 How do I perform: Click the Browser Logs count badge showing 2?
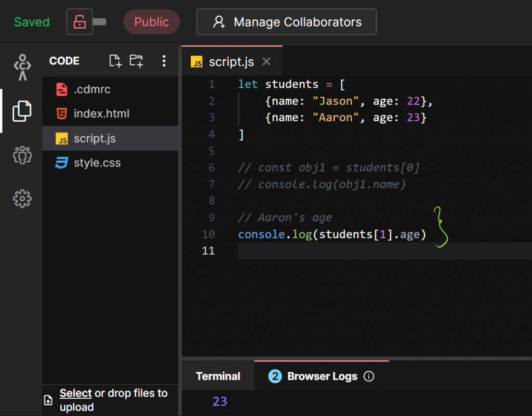pyautogui.click(x=275, y=376)
